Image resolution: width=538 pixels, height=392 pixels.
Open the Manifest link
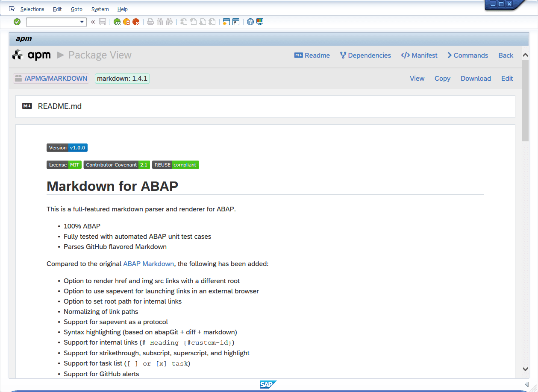419,56
